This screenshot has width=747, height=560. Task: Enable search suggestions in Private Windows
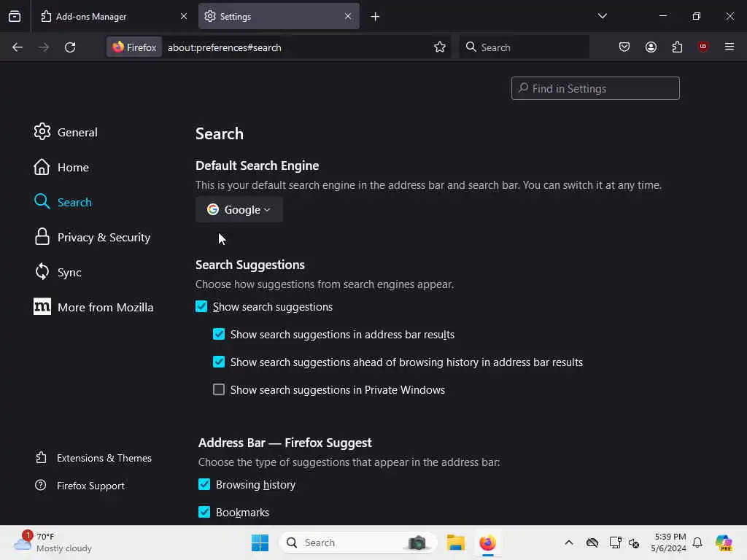219,389
